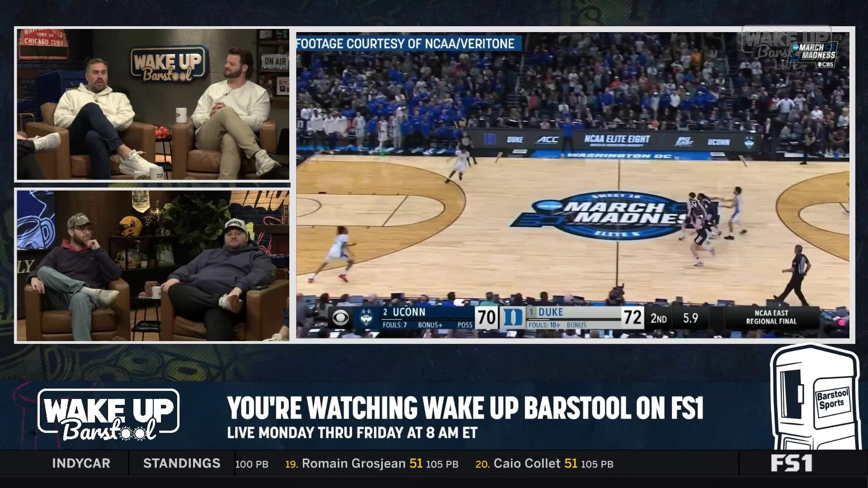
Task: Select the INDYCAR ticker tab
Action: point(81,463)
